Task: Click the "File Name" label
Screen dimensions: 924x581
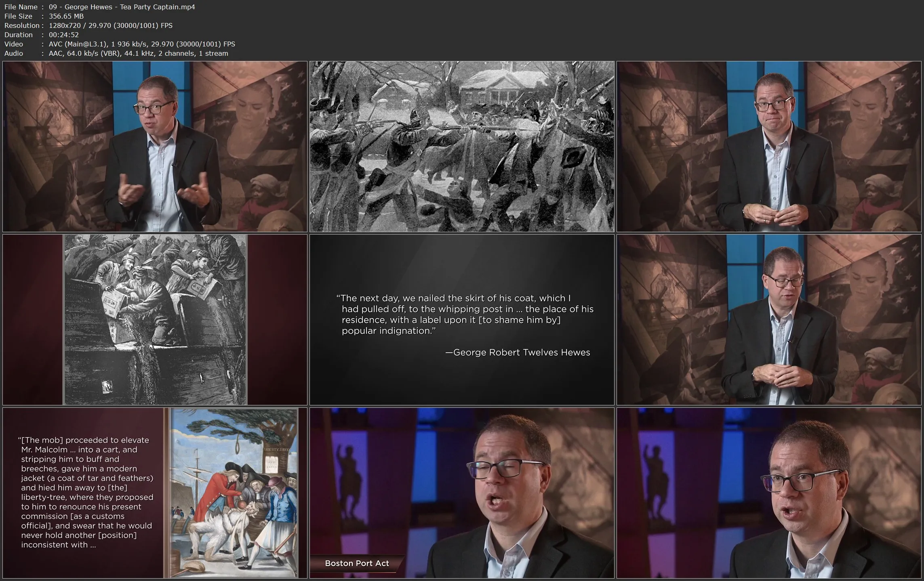Action: (x=21, y=7)
